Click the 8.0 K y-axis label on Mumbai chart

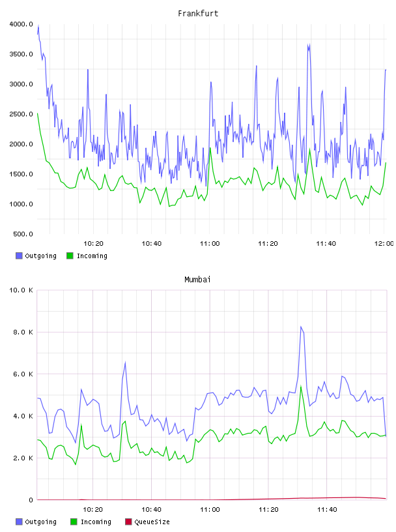[23, 332]
